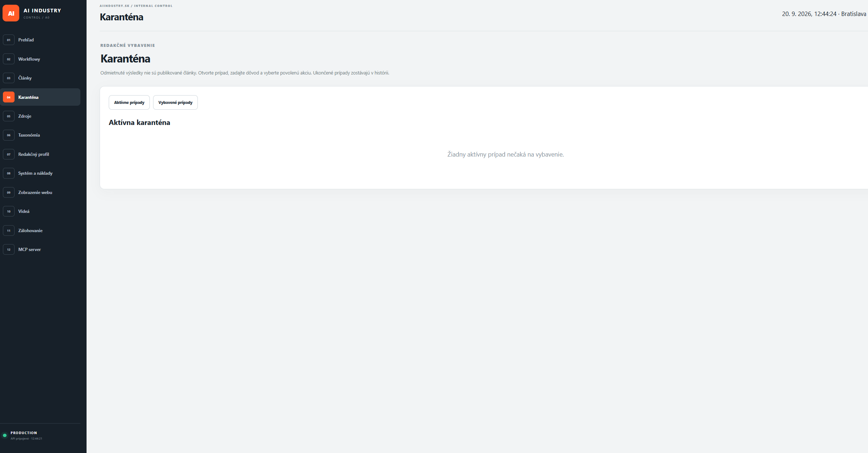Click the 06 badge next to Taxonómia

[9, 135]
